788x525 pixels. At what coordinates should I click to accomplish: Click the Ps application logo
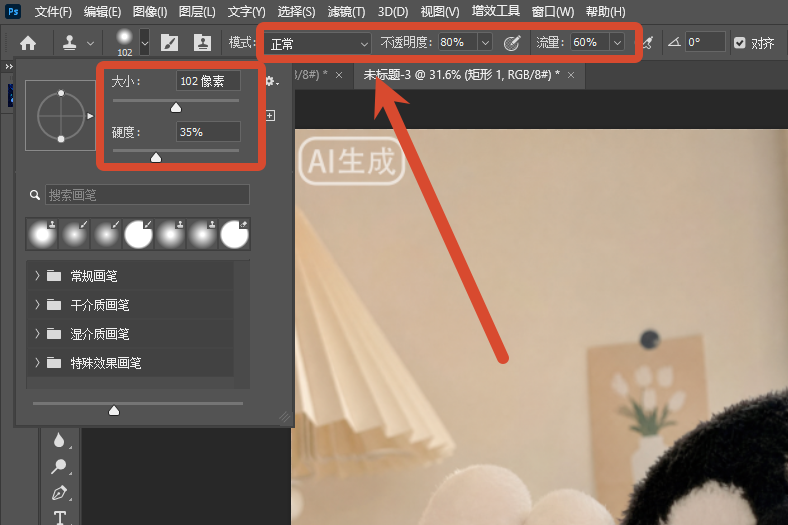click(13, 11)
